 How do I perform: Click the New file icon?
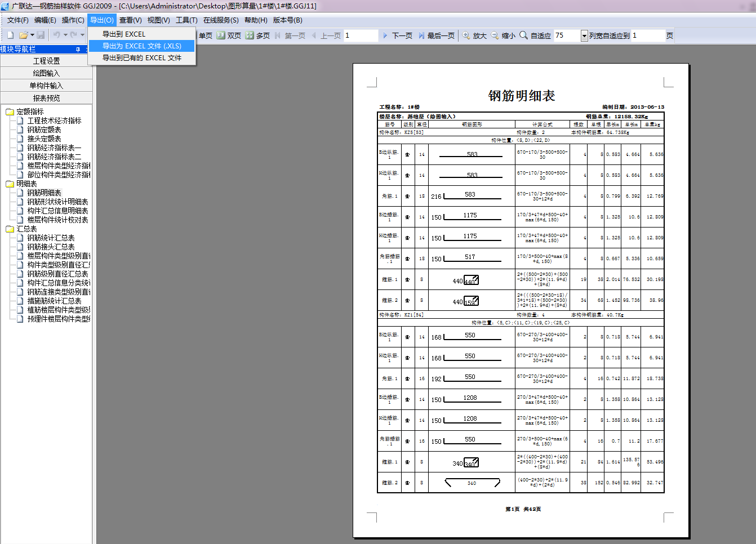click(x=10, y=35)
